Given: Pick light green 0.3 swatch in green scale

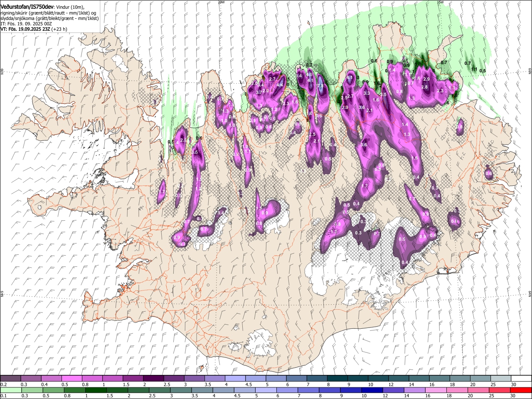Looking at the screenshot, I should coord(32,390).
